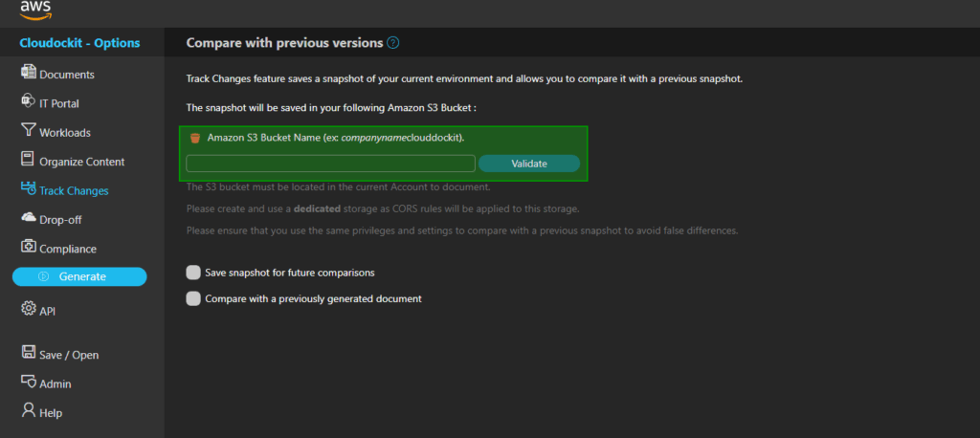
Task: Click the Save / Open disk icon
Action: [x=29, y=354]
